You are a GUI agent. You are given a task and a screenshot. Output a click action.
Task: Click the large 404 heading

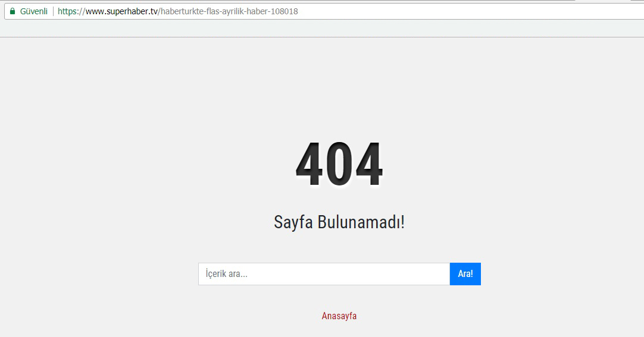(339, 166)
